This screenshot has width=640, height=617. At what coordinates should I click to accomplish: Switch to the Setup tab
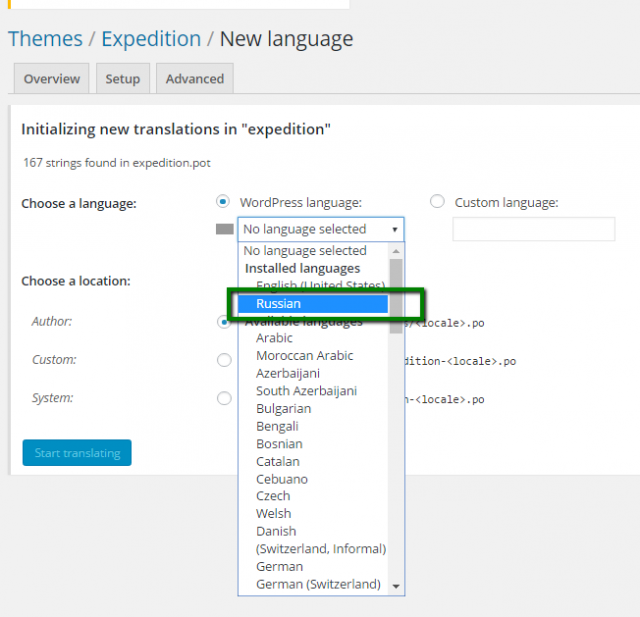(123, 79)
